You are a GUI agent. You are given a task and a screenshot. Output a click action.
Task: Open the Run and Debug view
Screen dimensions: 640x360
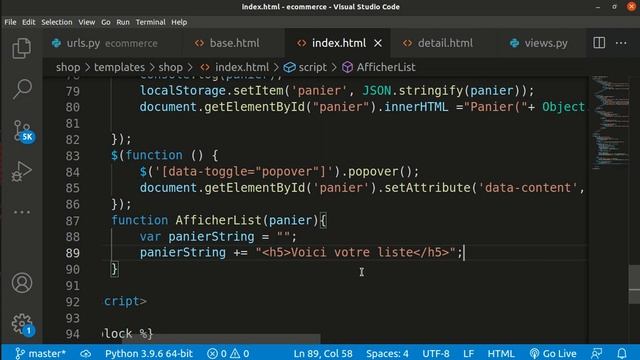click(22, 171)
